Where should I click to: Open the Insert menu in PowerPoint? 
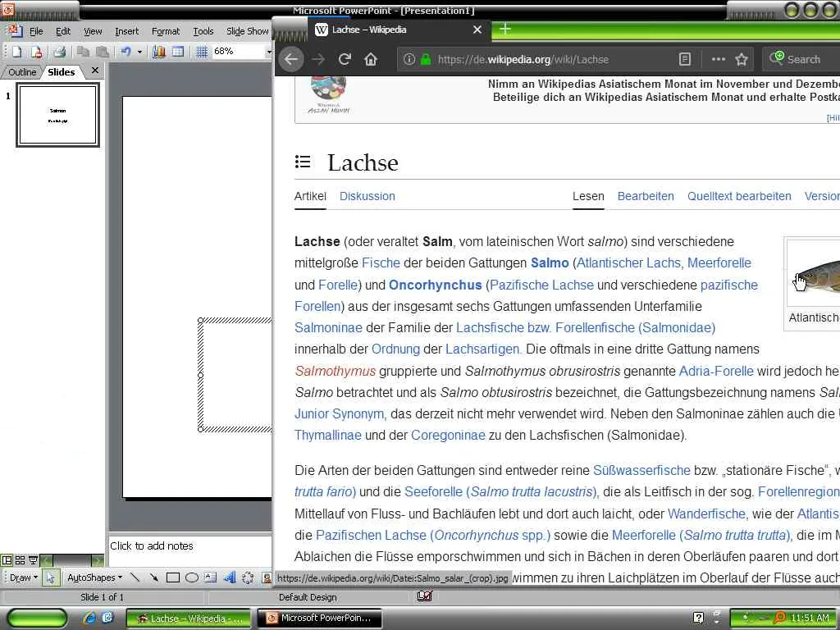127,31
